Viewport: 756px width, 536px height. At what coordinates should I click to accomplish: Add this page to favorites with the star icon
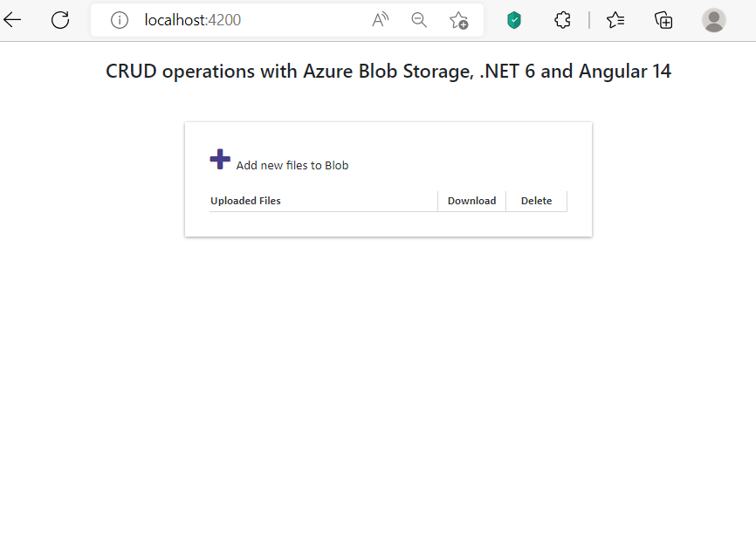coord(458,20)
